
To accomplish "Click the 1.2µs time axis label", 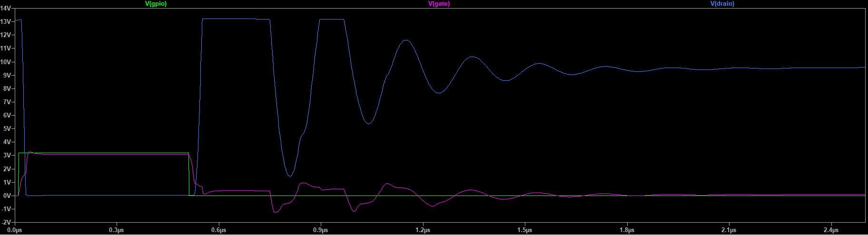I will coord(423,230).
